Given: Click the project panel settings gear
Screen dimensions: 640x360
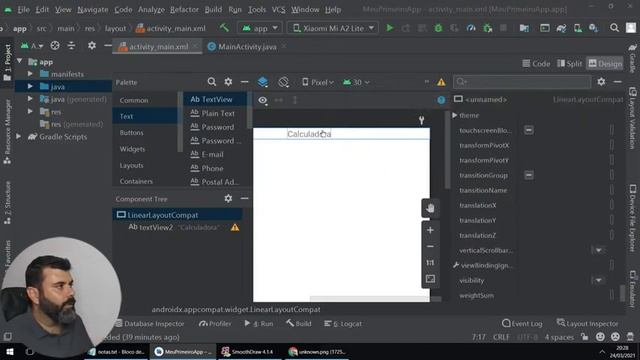Looking at the screenshot, I should 92,46.
